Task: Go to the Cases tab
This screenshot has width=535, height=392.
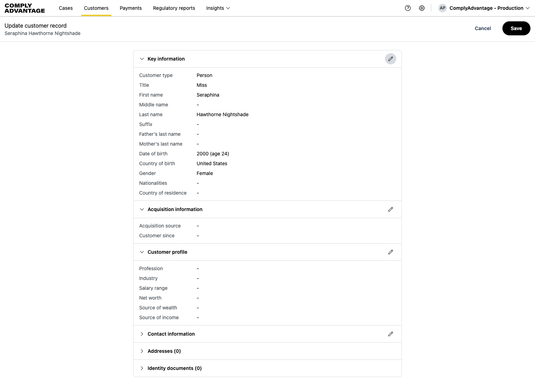Action: (66, 8)
